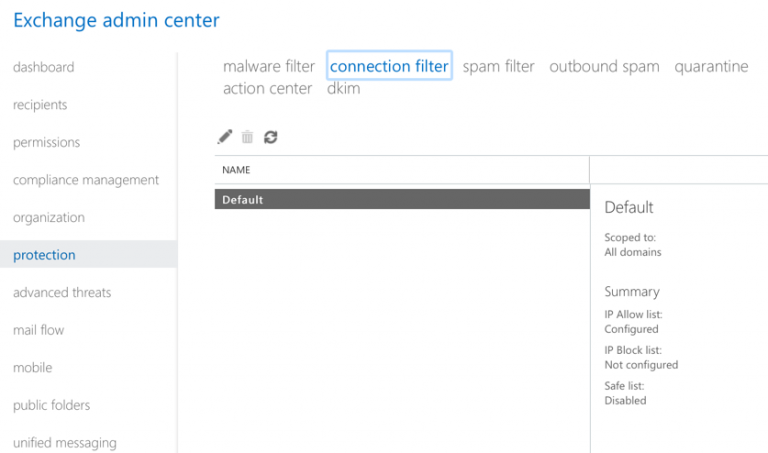
Task: Go to mail flow settings
Action: pos(39,330)
